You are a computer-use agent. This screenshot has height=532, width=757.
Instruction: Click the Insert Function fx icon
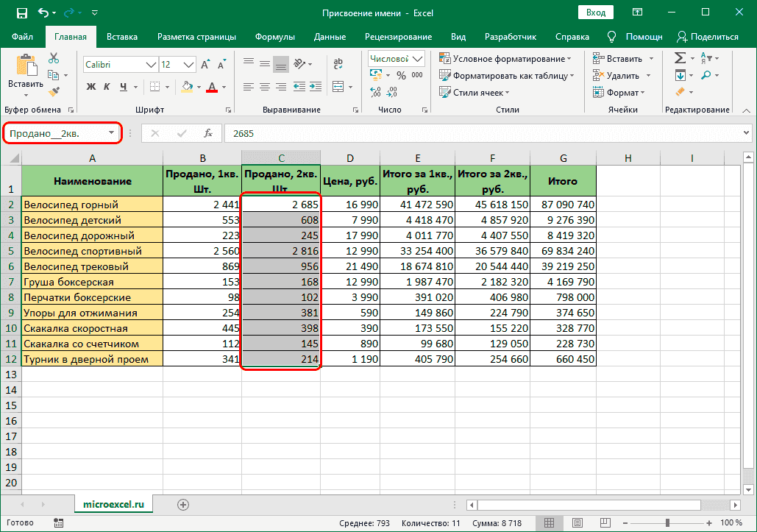(208, 133)
